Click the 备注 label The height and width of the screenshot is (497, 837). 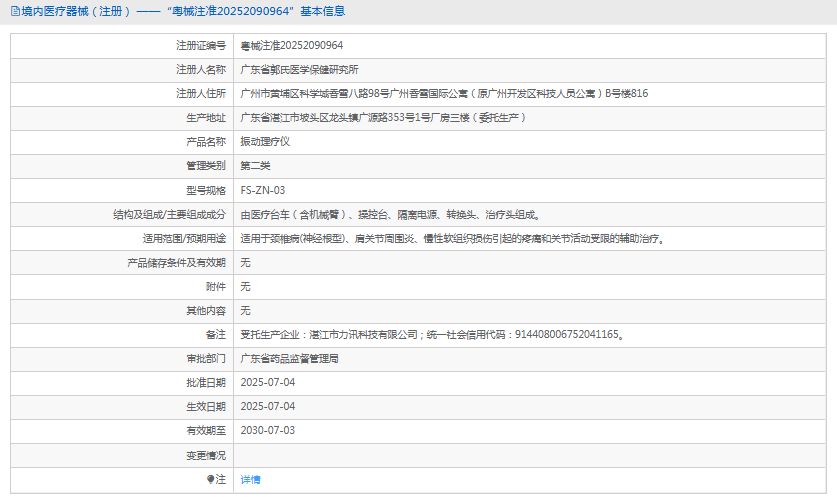click(x=216, y=335)
